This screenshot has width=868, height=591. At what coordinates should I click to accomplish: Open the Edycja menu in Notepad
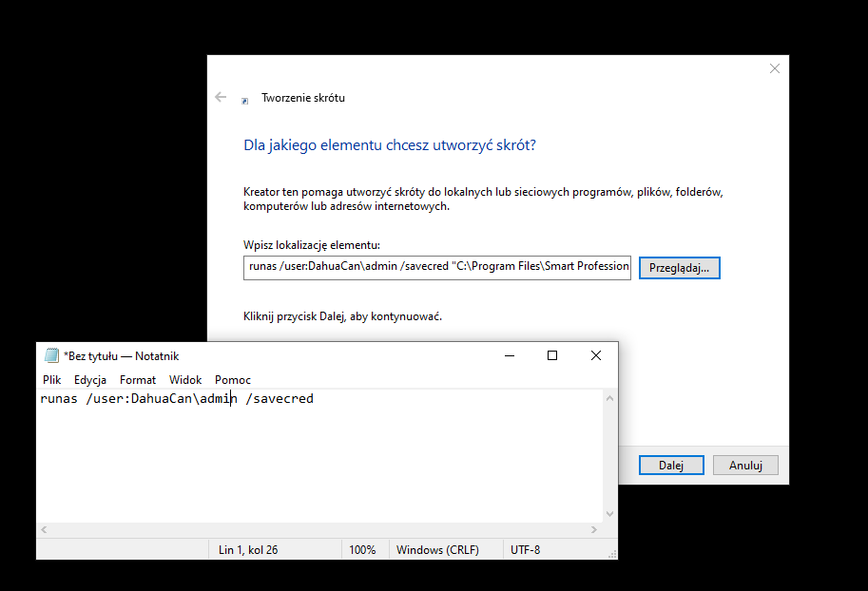coord(90,379)
